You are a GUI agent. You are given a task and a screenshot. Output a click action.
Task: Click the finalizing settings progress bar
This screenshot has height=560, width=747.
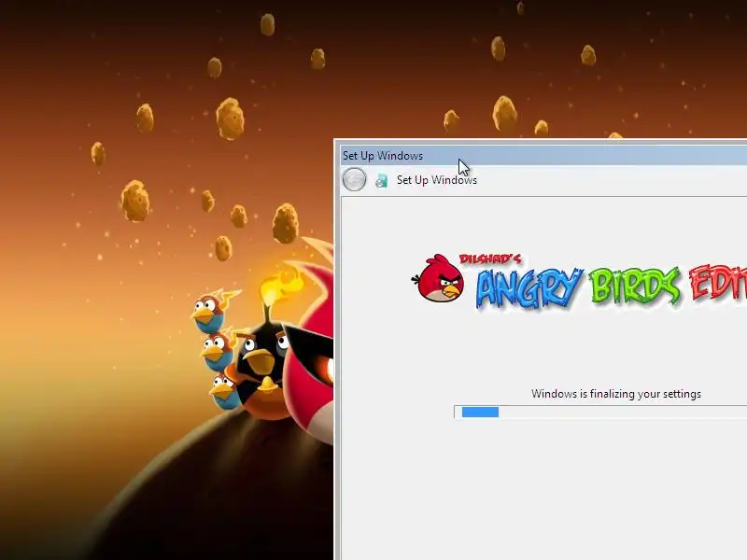tap(600, 412)
